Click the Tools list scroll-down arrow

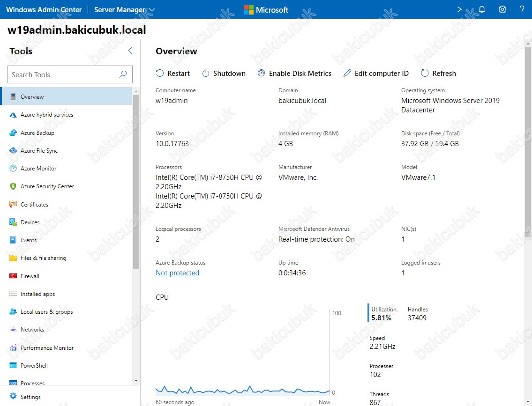136,381
